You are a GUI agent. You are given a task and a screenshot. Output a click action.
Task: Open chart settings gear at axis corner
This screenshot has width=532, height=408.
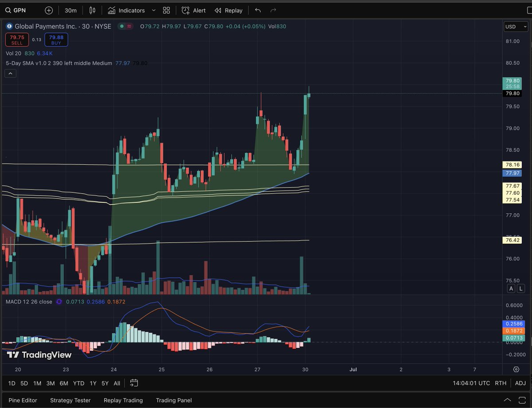click(516, 369)
